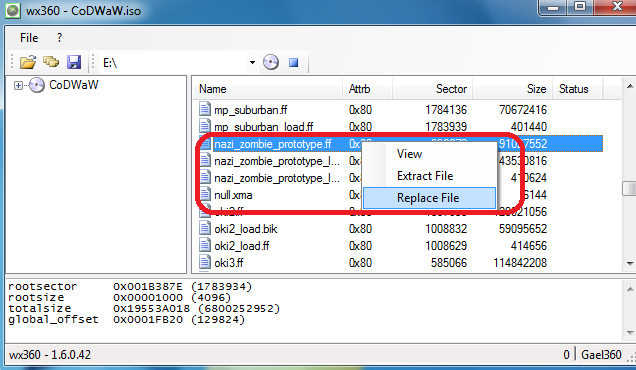Click file list scrollbar up arrow
636x370 pixels.
coord(630,86)
